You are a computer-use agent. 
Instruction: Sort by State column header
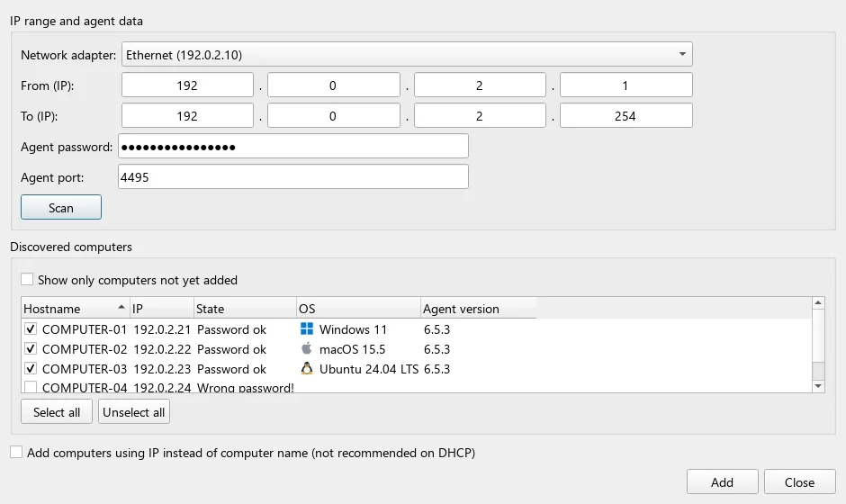(x=245, y=308)
